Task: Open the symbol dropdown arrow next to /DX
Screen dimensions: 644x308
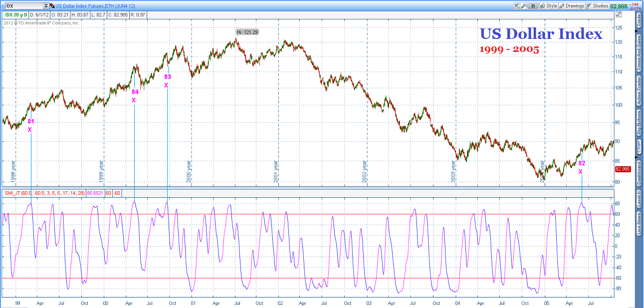Action: point(46,6)
